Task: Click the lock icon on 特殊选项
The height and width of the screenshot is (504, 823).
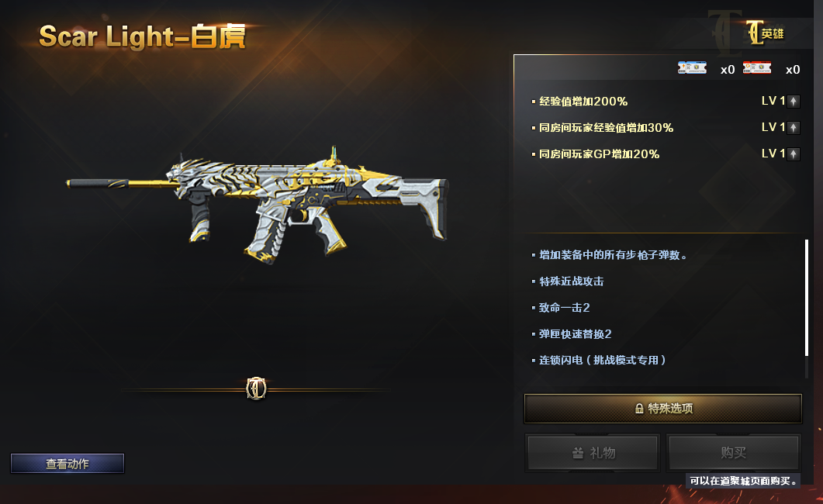Action: pyautogui.click(x=639, y=409)
